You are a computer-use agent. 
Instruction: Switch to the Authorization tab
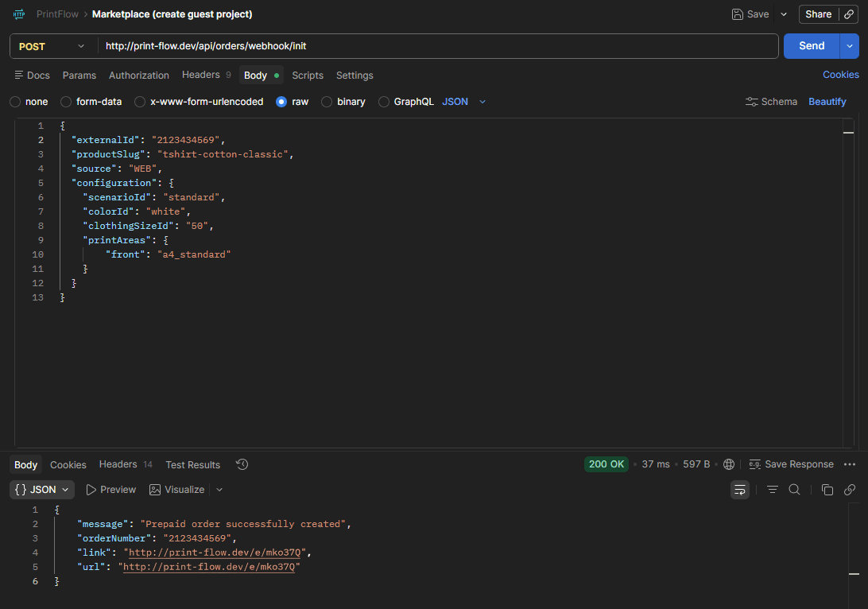139,76
